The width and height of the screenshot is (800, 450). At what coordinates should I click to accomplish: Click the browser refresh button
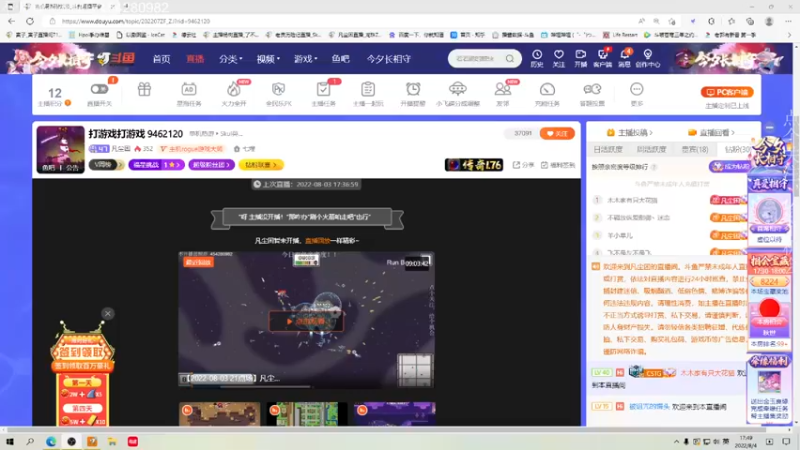pyautogui.click(x=30, y=21)
